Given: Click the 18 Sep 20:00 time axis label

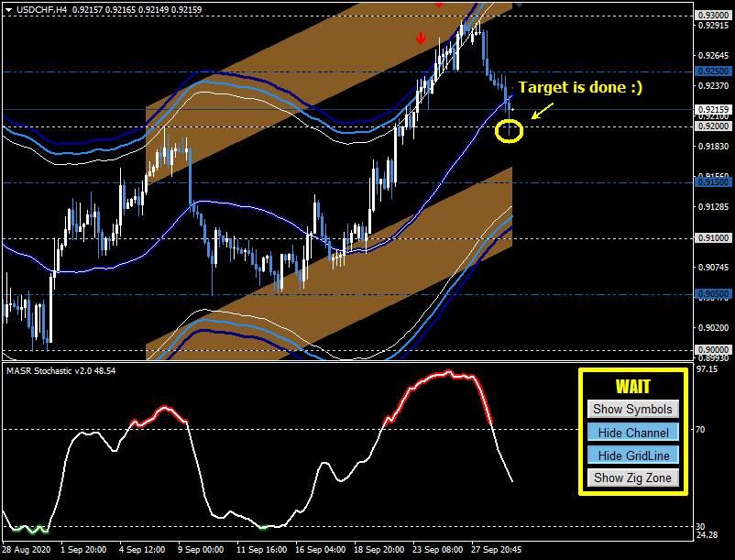Looking at the screenshot, I should 378,550.
